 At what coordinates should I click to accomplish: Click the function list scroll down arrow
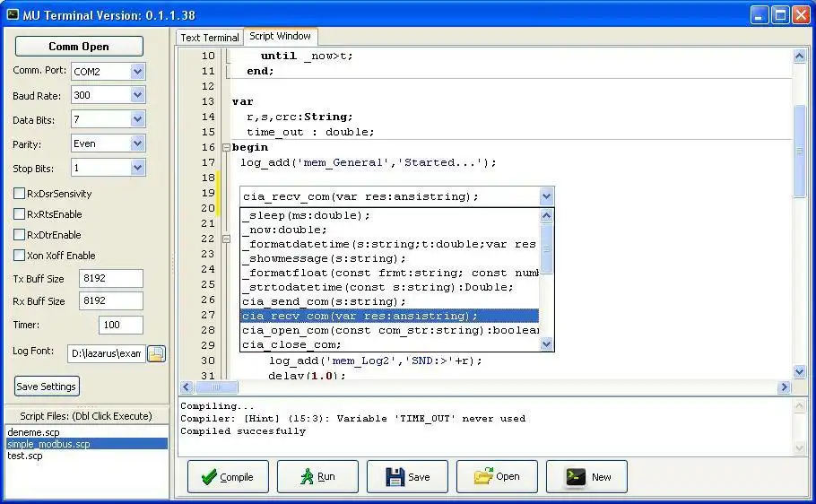pyautogui.click(x=546, y=344)
